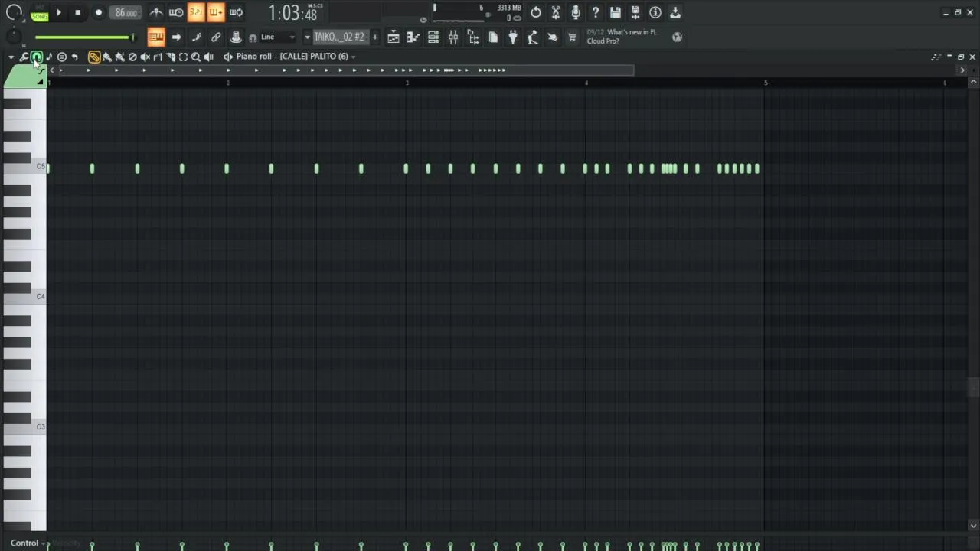Click the Piano roll snap magnet icon

click(37, 57)
